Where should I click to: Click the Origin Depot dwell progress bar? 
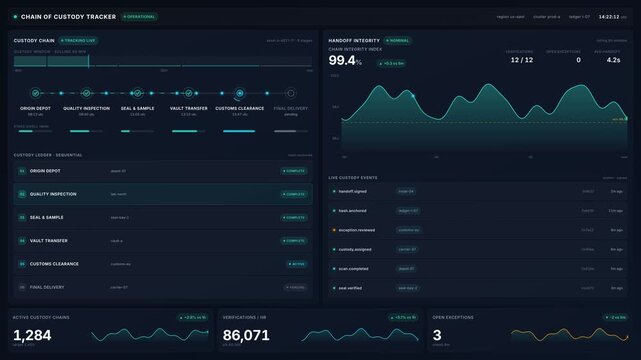pyautogui.click(x=35, y=131)
